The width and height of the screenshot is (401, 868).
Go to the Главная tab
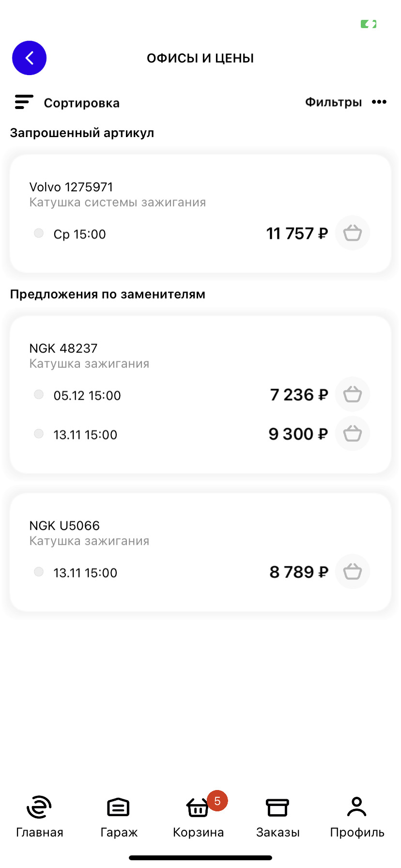(40, 817)
